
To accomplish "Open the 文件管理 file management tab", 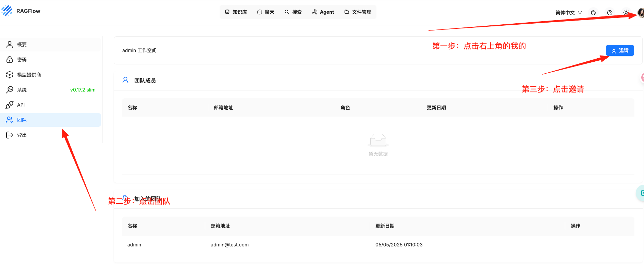I will point(358,12).
